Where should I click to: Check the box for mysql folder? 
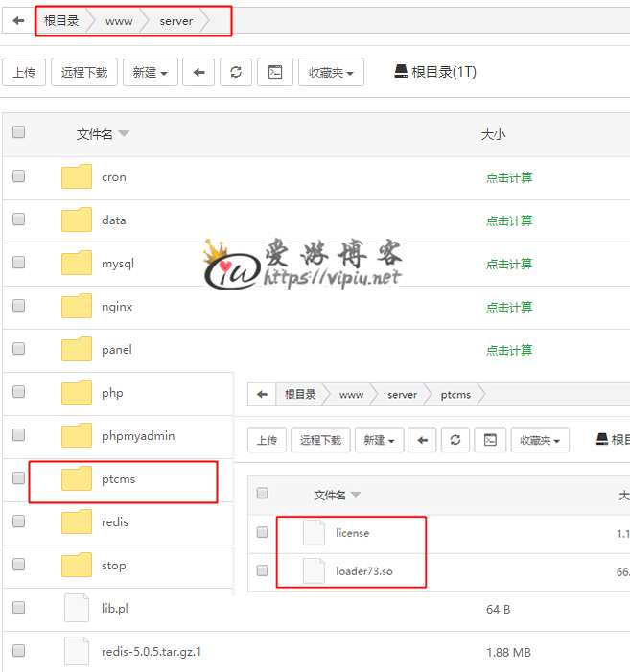[x=18, y=262]
